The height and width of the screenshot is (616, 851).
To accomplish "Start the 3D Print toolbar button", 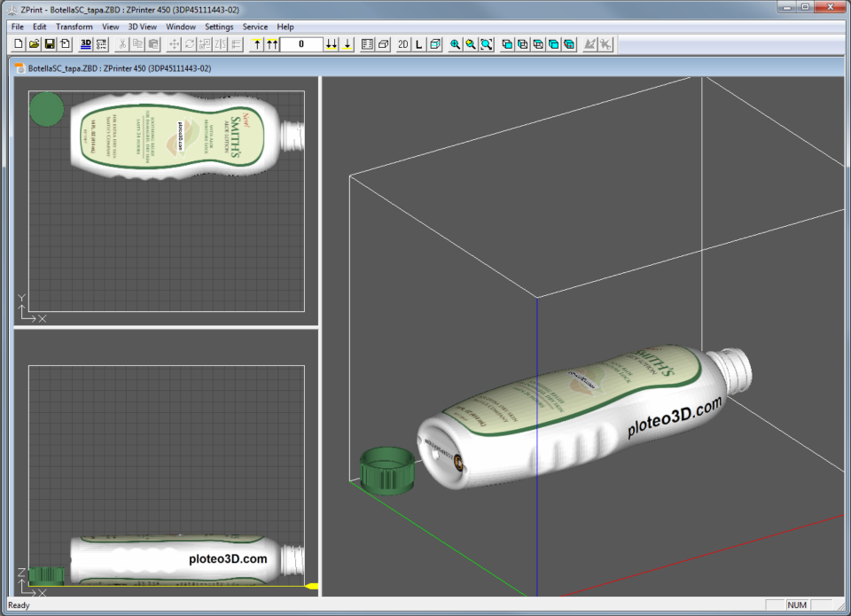I will coord(86,44).
